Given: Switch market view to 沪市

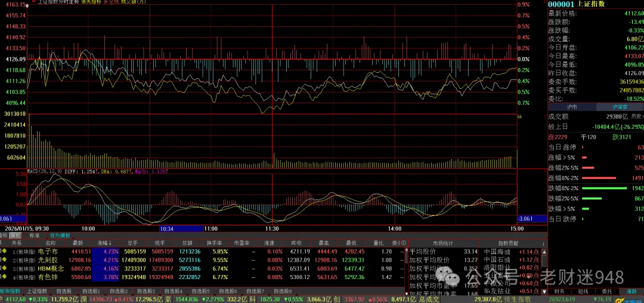Looking at the screenshot, I should 571,107.
